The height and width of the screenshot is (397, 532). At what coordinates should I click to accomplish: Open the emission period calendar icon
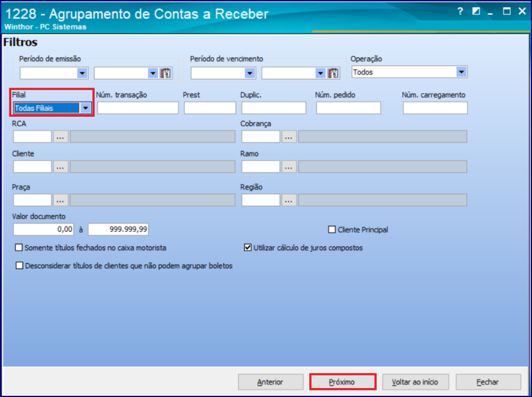(x=166, y=73)
